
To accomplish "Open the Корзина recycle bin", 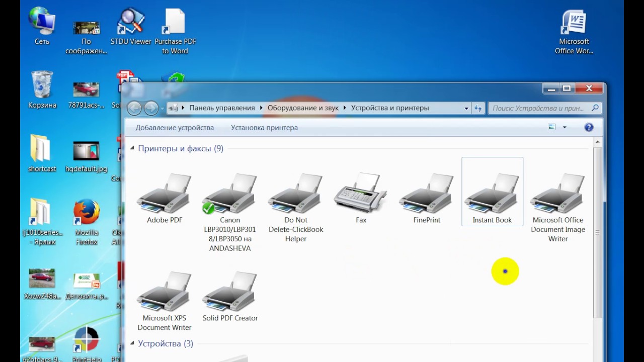I will tap(42, 90).
